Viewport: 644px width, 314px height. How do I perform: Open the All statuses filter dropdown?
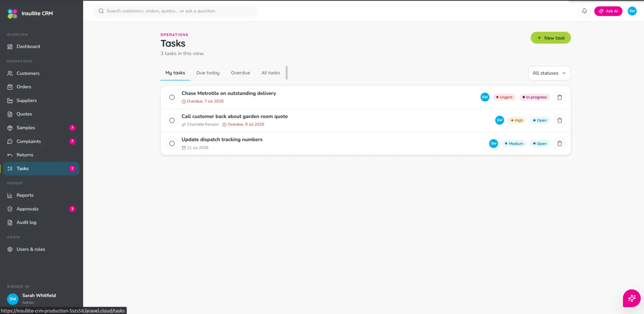(549, 73)
